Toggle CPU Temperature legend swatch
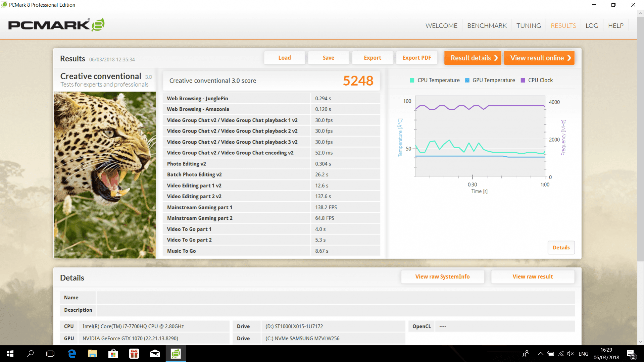 coord(412,80)
